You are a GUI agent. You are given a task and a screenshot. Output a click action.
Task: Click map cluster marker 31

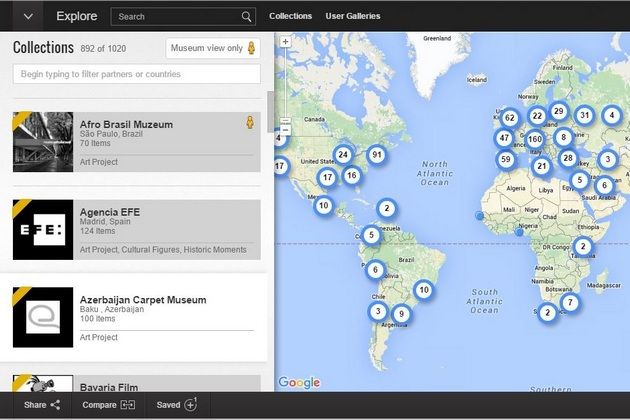coord(585,116)
